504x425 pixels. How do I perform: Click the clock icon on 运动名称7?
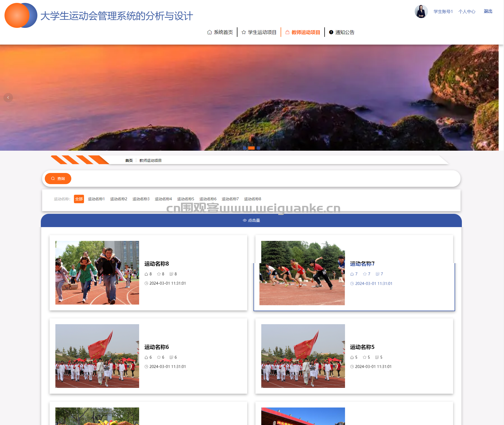[352, 284]
